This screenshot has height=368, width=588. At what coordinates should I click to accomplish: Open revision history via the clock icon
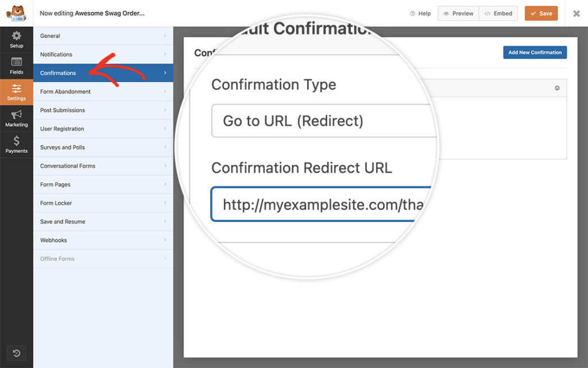[x=16, y=353]
